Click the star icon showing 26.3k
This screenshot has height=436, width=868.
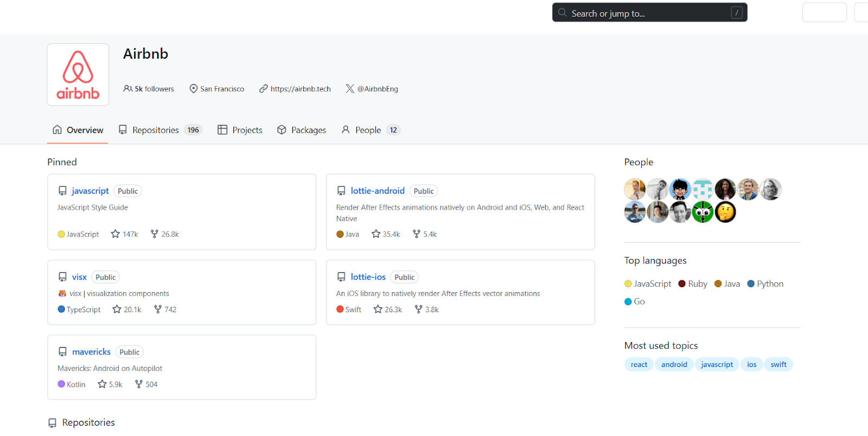[378, 309]
